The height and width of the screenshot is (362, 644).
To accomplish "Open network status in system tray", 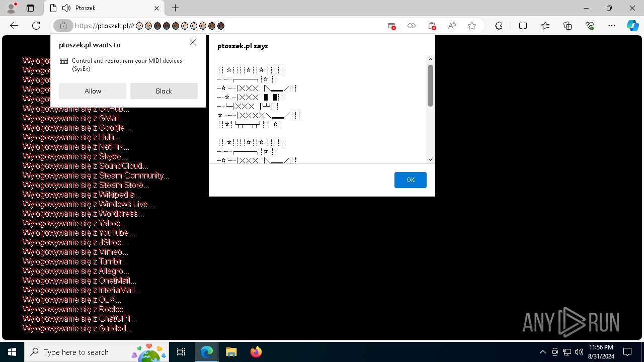I will [567, 352].
